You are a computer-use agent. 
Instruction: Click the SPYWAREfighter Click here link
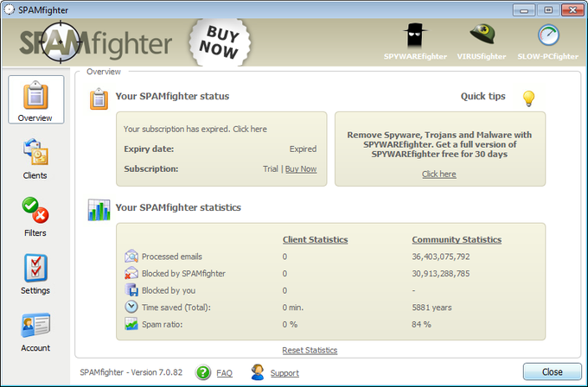[x=439, y=174]
